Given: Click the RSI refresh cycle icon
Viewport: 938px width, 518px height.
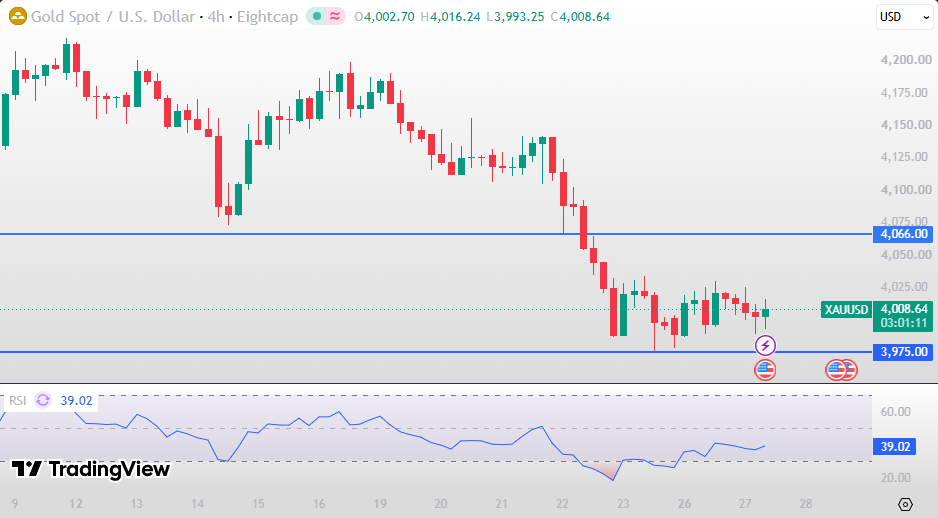Looking at the screenshot, I should coord(43,400).
